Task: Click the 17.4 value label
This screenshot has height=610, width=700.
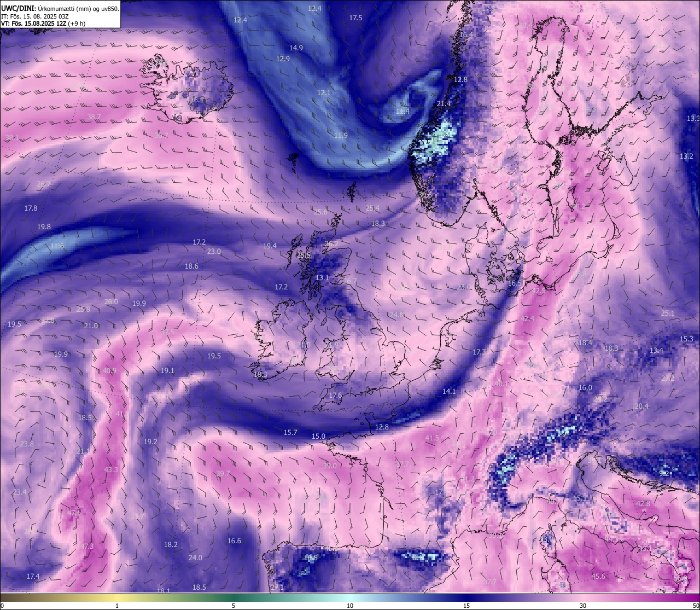Action: [x=33, y=576]
